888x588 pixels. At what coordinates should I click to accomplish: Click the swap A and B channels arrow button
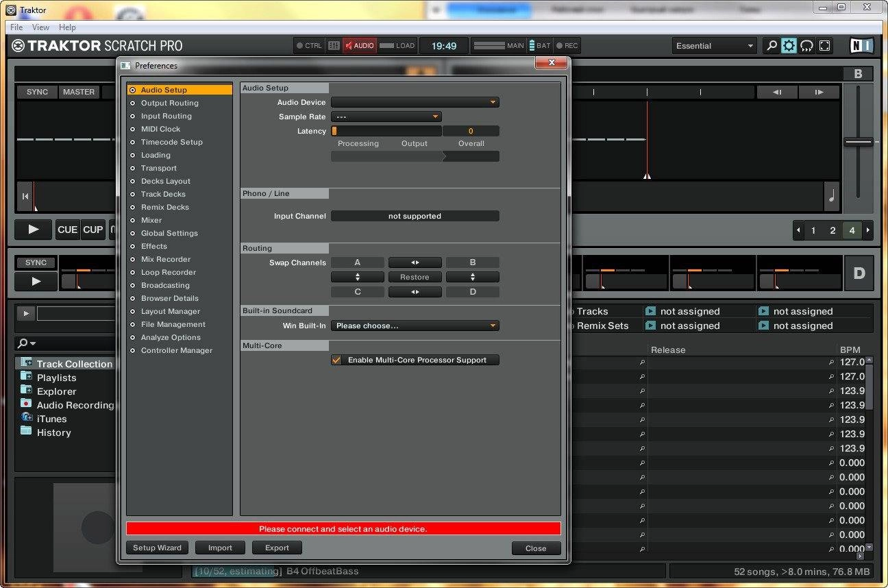[415, 262]
